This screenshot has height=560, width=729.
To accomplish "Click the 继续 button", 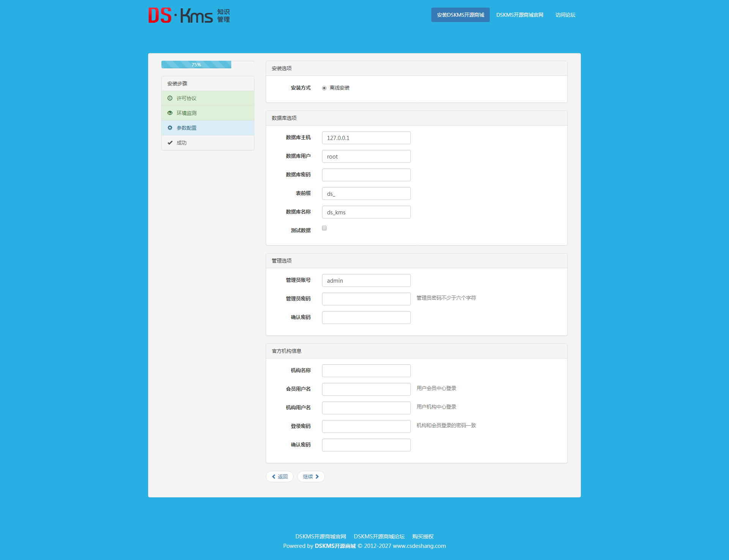I will [311, 477].
